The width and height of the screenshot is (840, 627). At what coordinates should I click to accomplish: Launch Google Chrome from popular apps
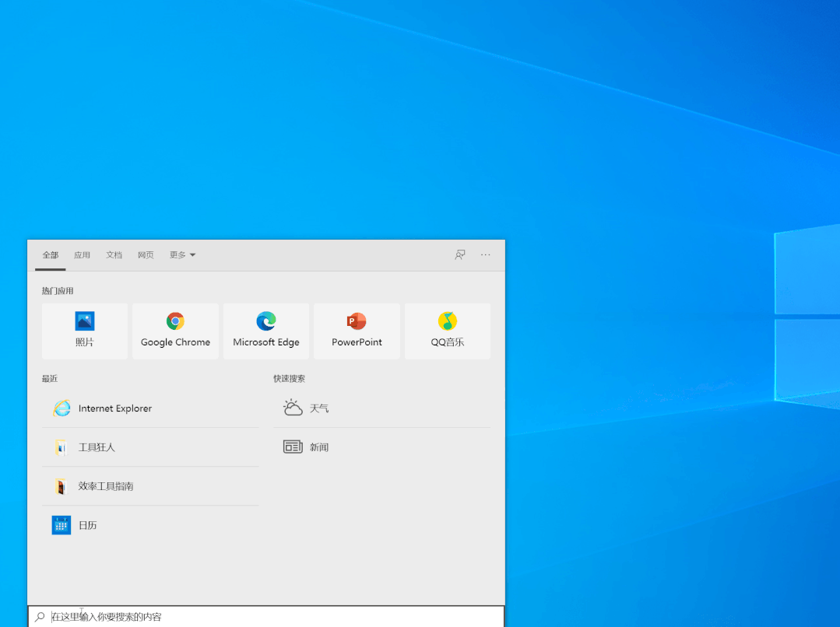coord(174,331)
